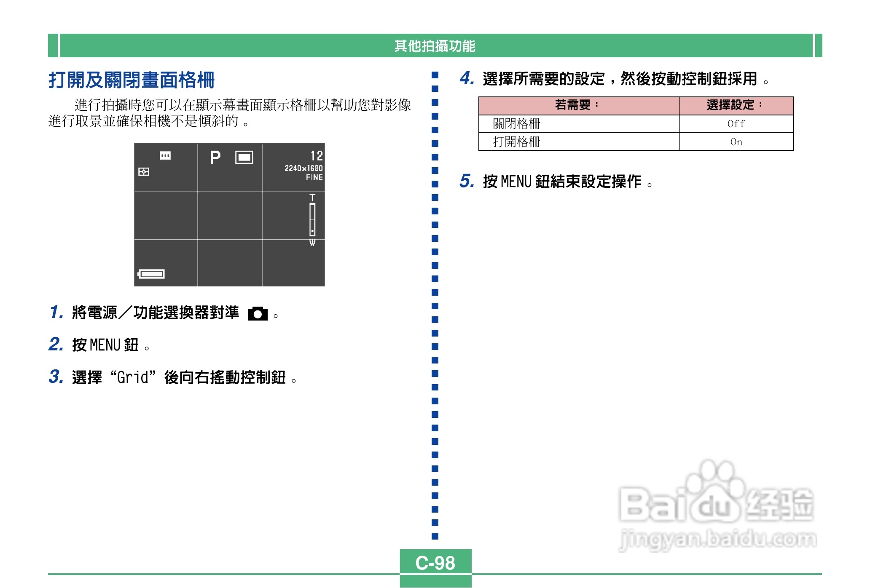Click the T telephoto zoom label
The width and height of the screenshot is (870, 588).
312,197
